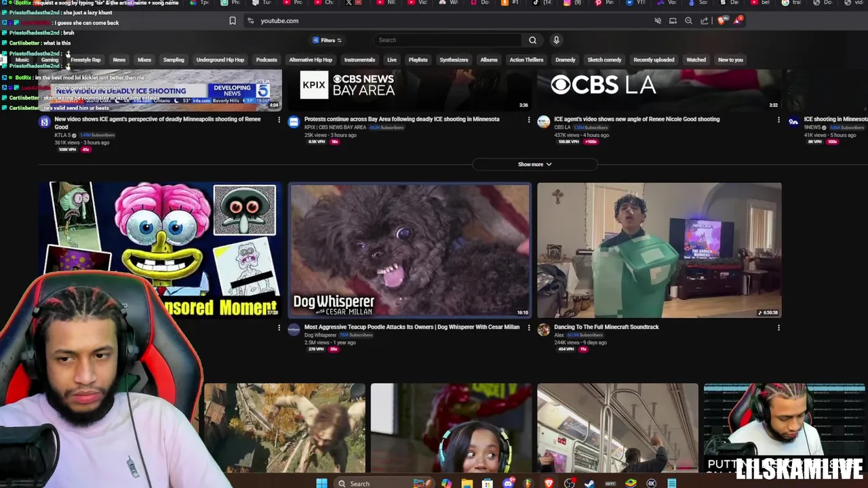Select the Freestyle Rap filter chip
The width and height of the screenshot is (868, 488).
click(x=85, y=60)
